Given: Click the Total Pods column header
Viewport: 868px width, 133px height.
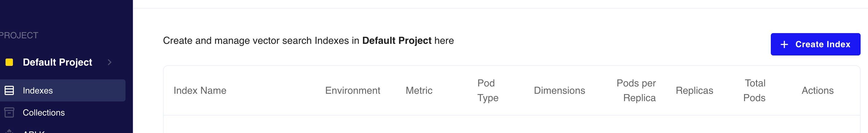Looking at the screenshot, I should click(755, 90).
